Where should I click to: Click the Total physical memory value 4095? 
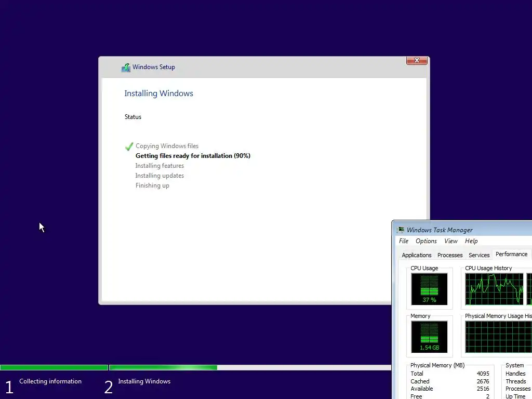pyautogui.click(x=483, y=374)
